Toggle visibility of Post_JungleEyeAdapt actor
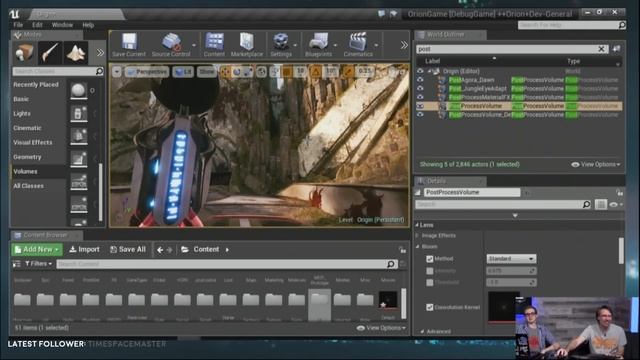 click(x=420, y=89)
